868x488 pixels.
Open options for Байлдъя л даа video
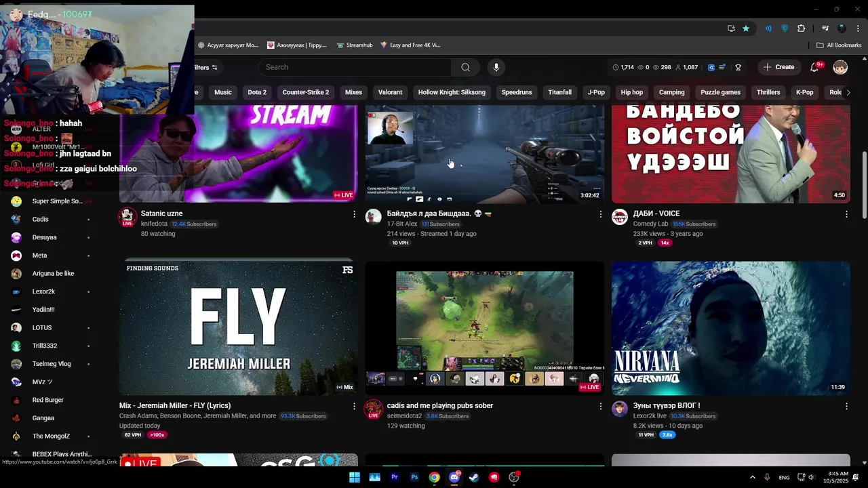pos(600,214)
